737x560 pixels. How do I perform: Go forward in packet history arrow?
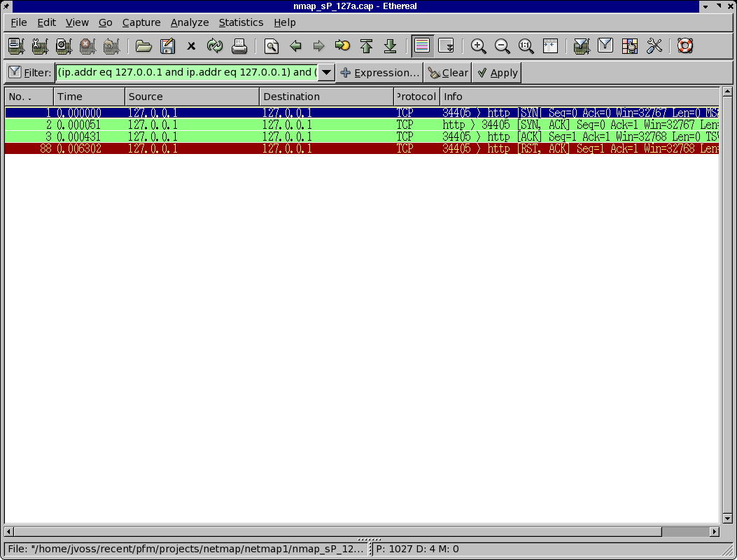tap(319, 46)
